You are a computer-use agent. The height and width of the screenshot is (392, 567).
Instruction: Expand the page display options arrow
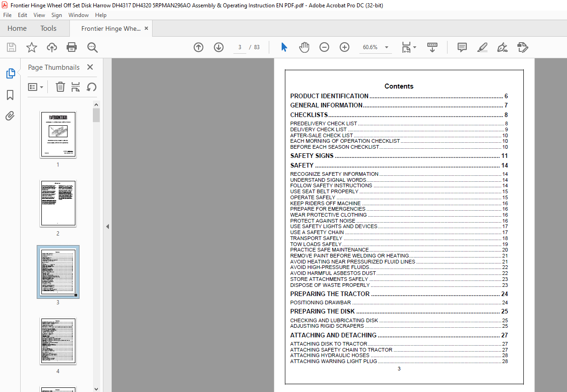415,47
